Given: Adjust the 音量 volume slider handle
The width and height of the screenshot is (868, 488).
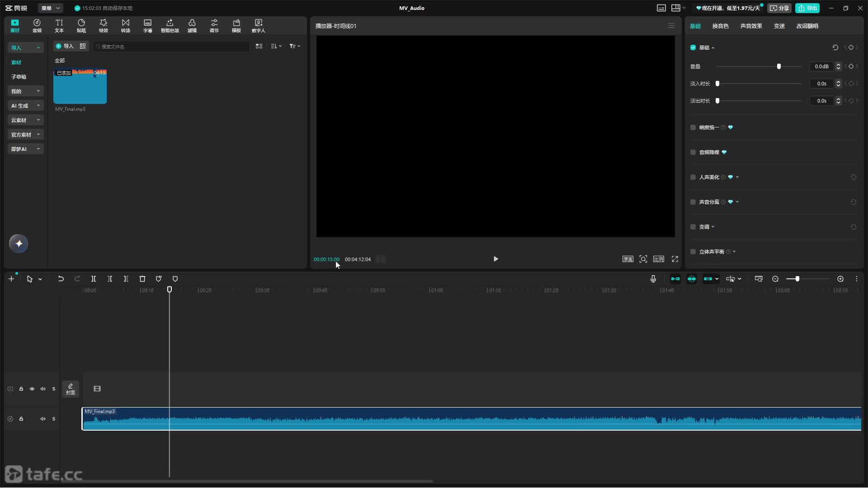Looking at the screenshot, I should [x=779, y=66].
